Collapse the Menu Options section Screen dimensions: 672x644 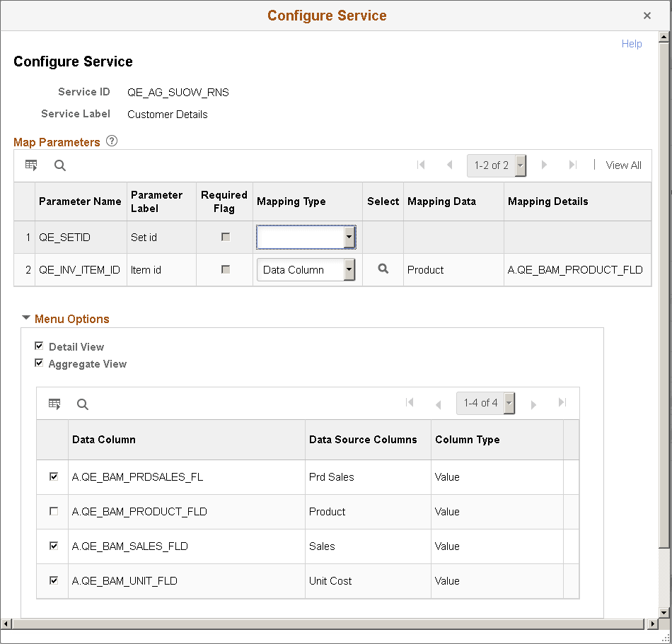[x=26, y=318]
